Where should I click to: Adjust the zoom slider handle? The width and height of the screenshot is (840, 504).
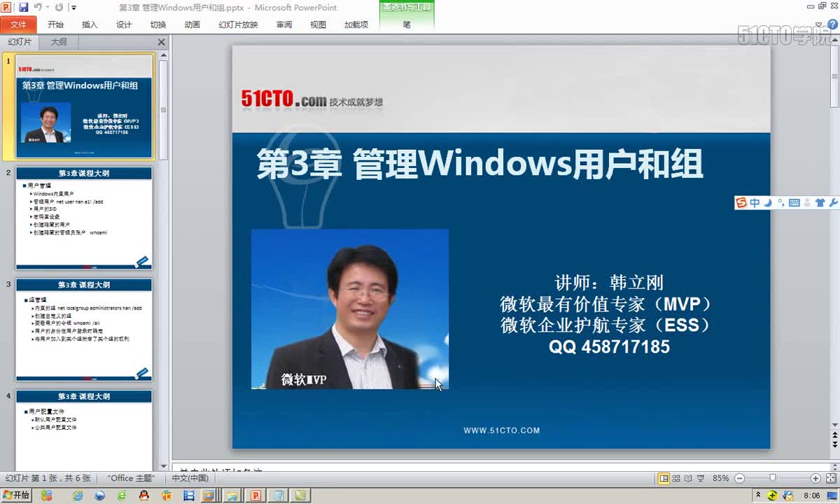[773, 478]
